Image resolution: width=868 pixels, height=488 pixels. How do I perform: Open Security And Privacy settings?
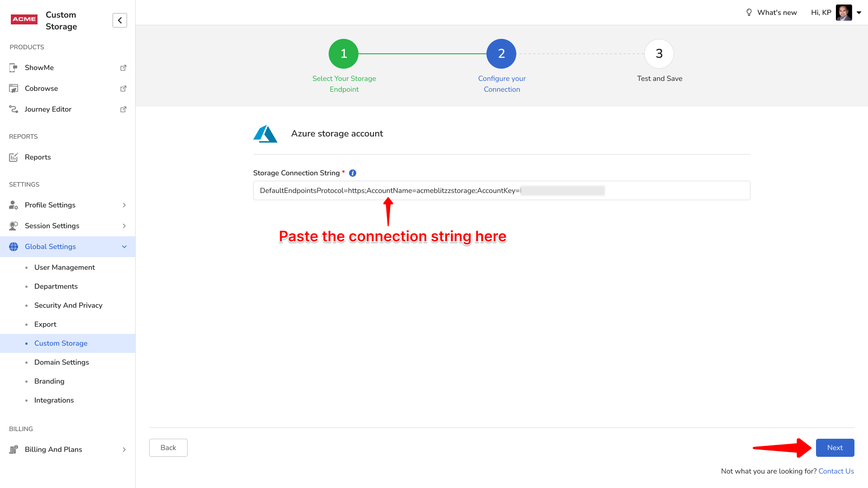click(x=68, y=305)
